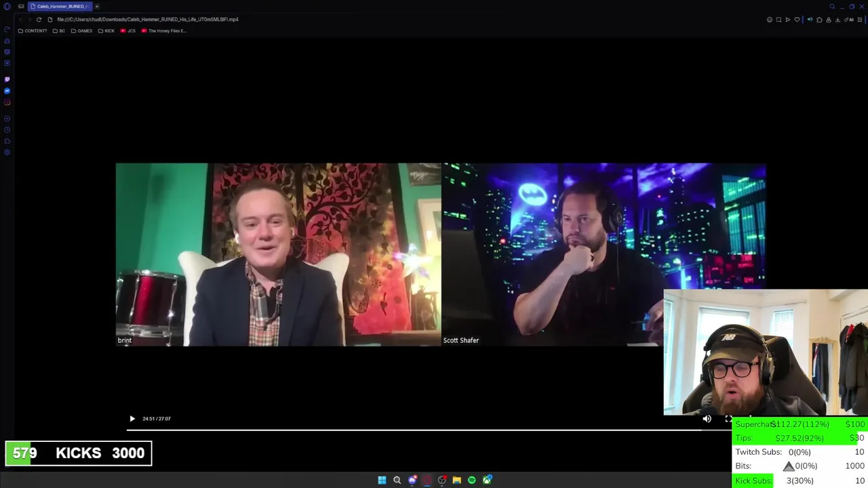Reload the current page
This screenshot has width=868, height=488.
click(x=39, y=19)
